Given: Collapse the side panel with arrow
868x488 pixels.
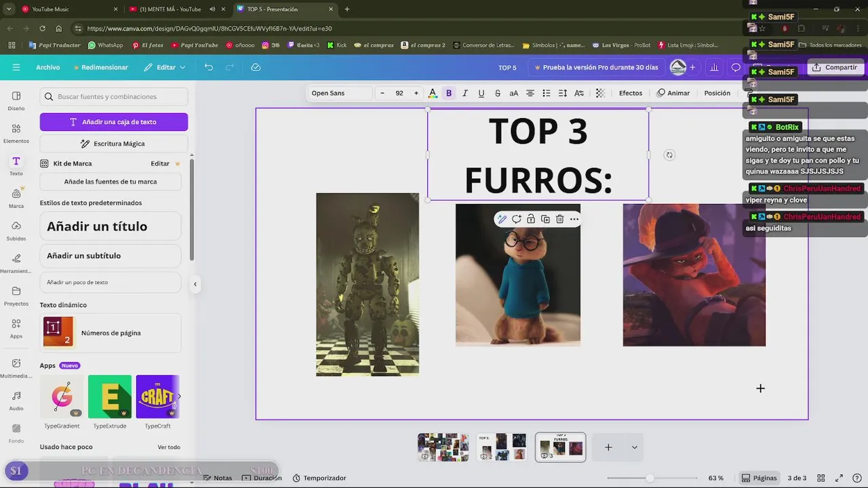Looking at the screenshot, I should pos(195,284).
